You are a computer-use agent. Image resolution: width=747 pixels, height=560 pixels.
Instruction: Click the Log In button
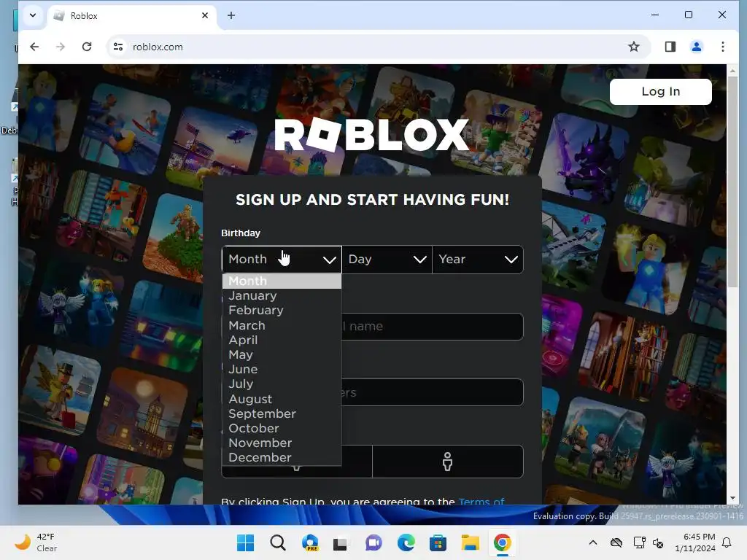661,91
